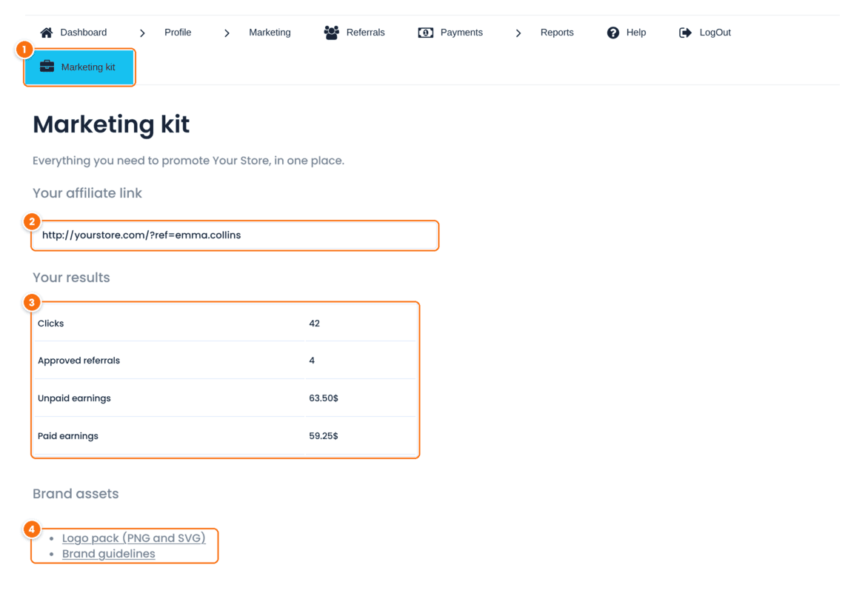Click the LogOut arrow icon
Viewport: 865px width, 616px height.
tap(685, 33)
